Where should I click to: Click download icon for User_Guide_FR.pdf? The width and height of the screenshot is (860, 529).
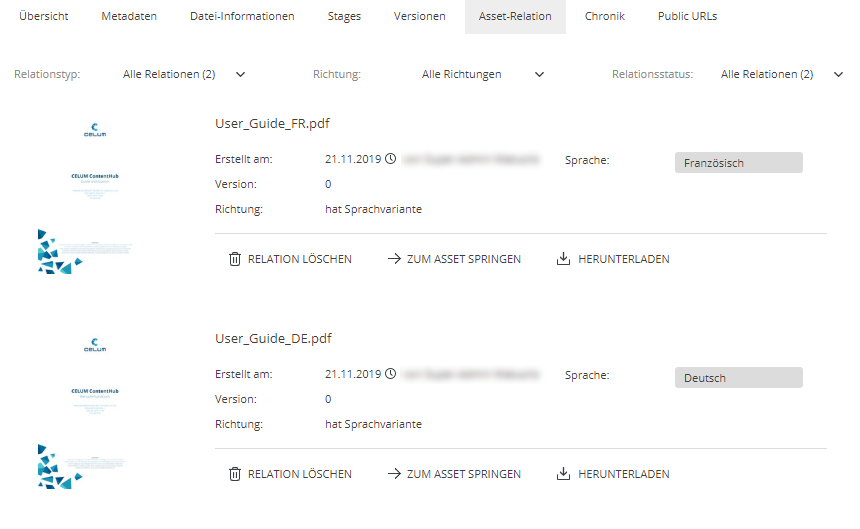click(x=563, y=259)
